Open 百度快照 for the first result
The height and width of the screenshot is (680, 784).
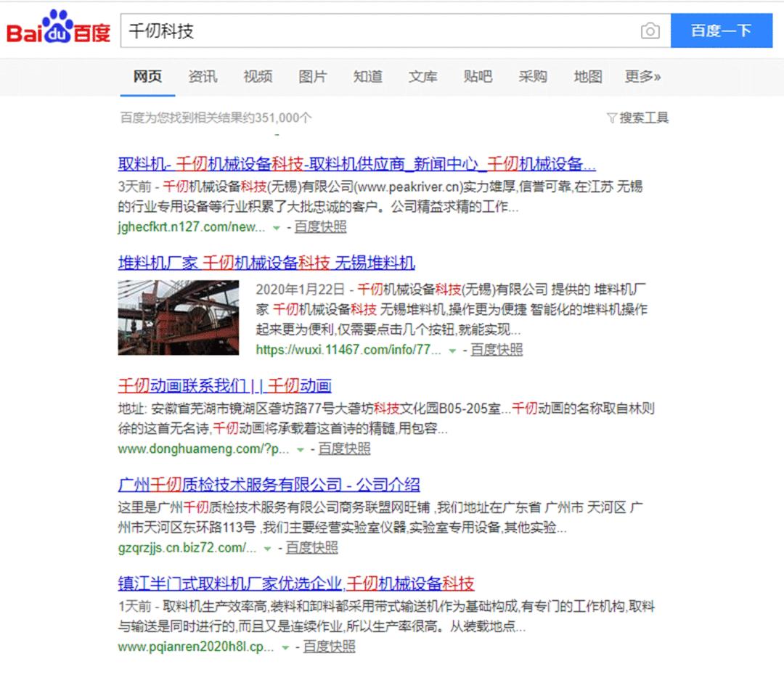pos(322,227)
